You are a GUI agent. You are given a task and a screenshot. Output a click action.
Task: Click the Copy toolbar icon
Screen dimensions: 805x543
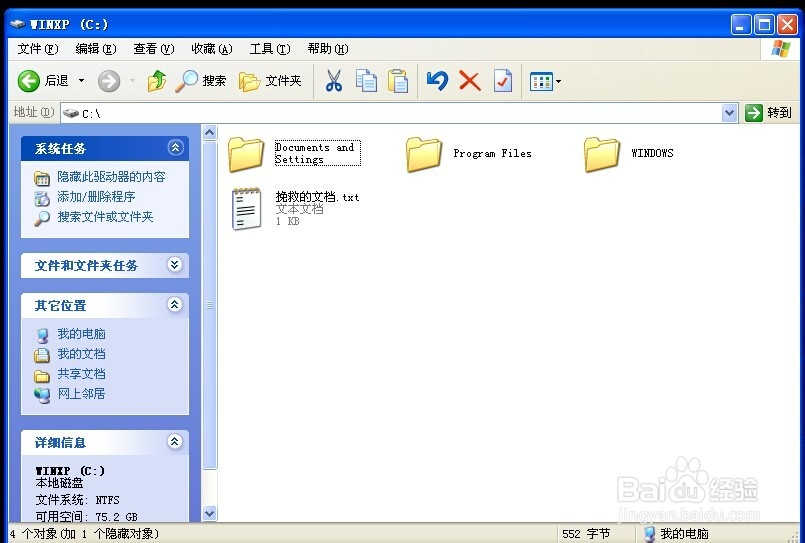tap(366, 81)
